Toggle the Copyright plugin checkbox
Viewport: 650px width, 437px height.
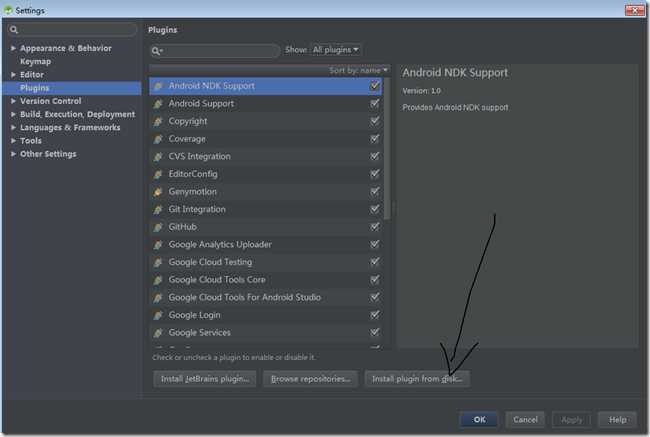pyautogui.click(x=375, y=121)
